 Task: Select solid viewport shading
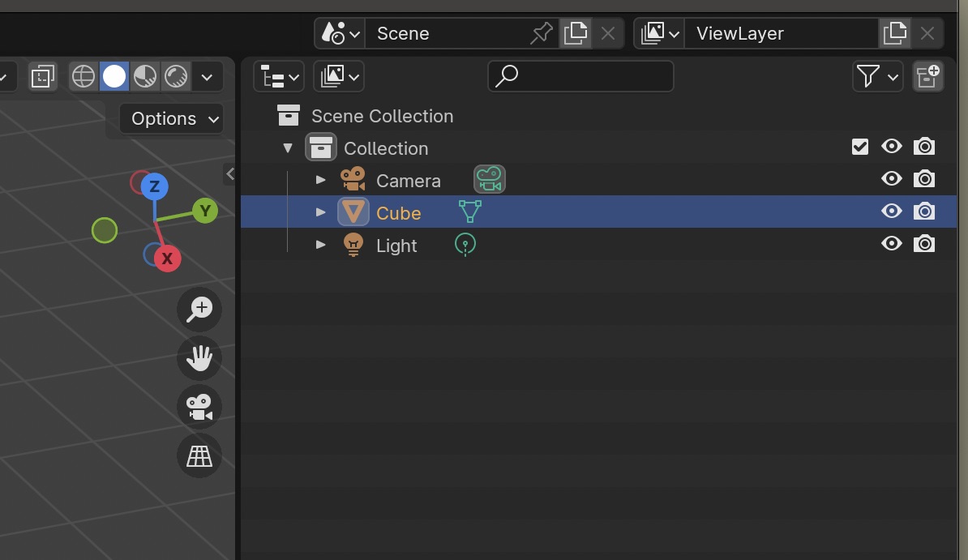coord(114,76)
